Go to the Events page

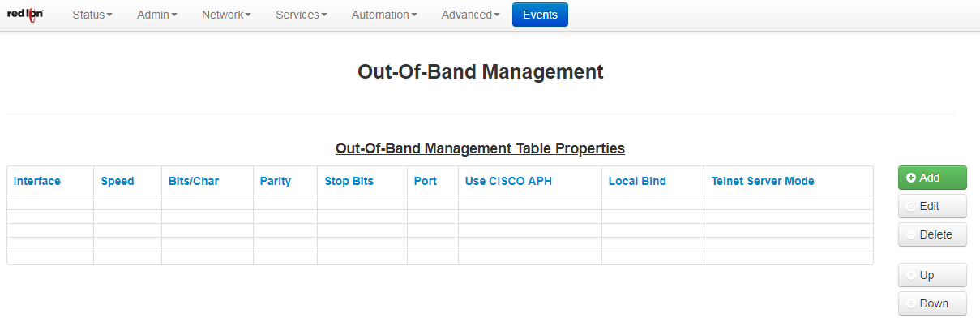(x=540, y=15)
